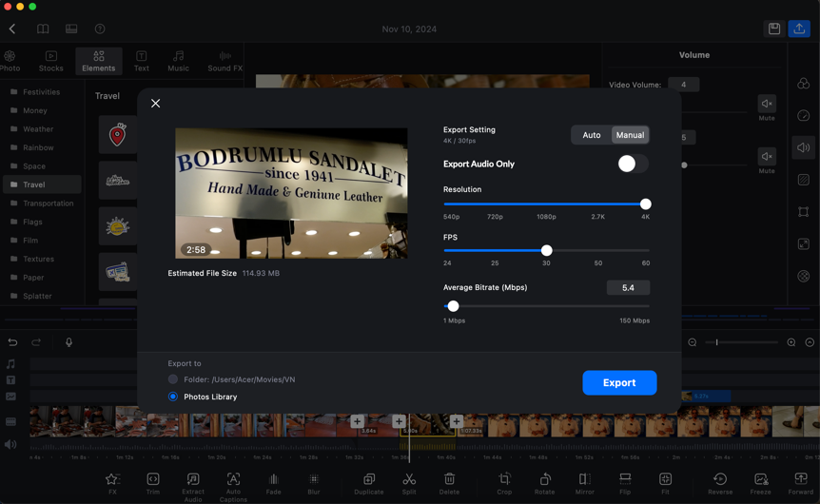The height and width of the screenshot is (504, 820).
Task: Open the Transportation folder in sidebar
Action: click(x=49, y=204)
